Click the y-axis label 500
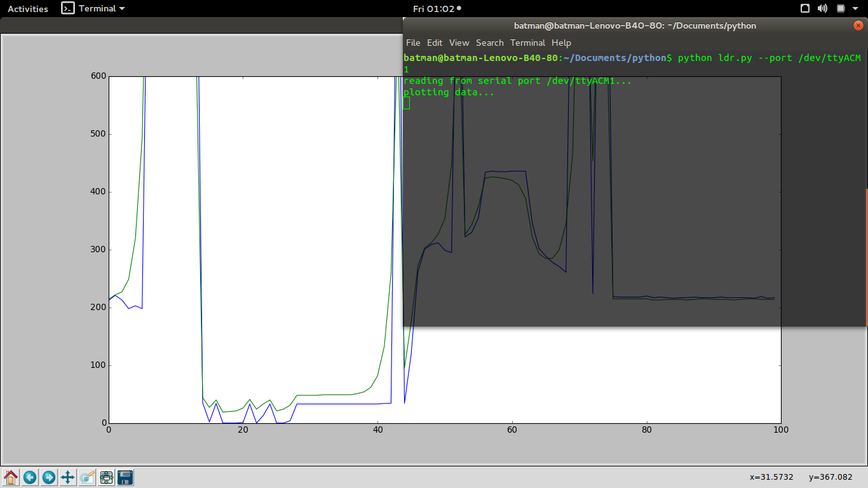This screenshot has width=868, height=488. pos(98,133)
